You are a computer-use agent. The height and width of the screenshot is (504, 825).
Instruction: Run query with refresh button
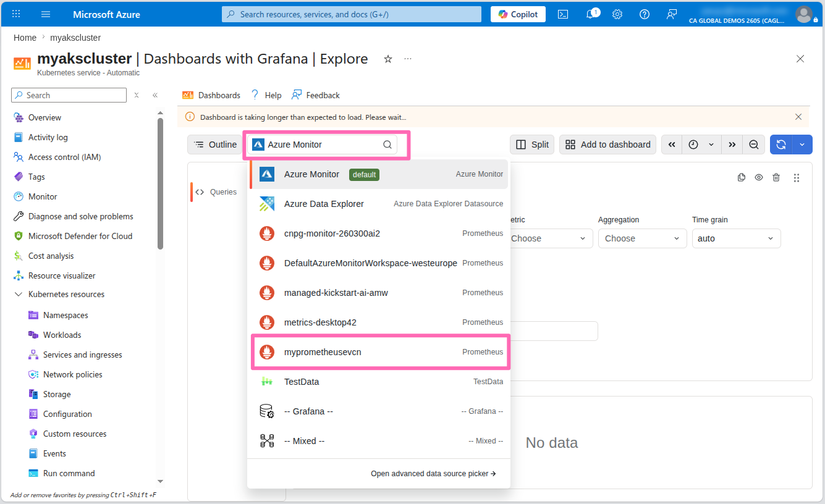[x=781, y=145]
